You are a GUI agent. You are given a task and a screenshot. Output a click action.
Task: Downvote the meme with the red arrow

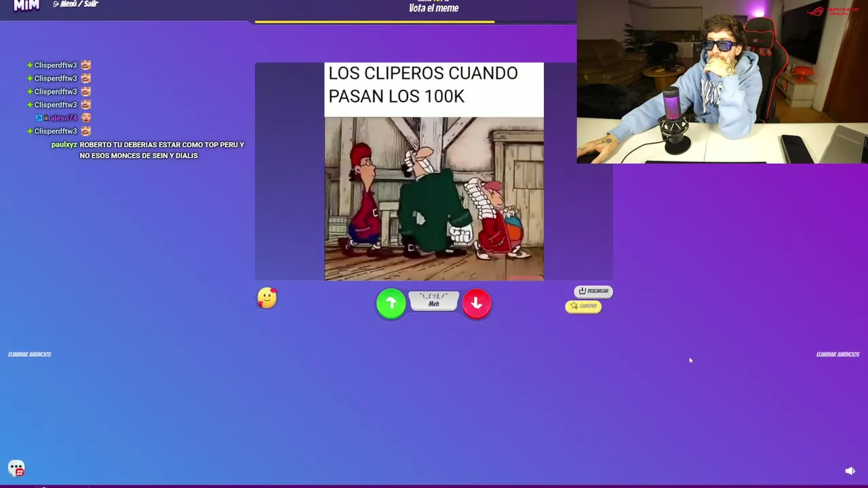pos(477,304)
